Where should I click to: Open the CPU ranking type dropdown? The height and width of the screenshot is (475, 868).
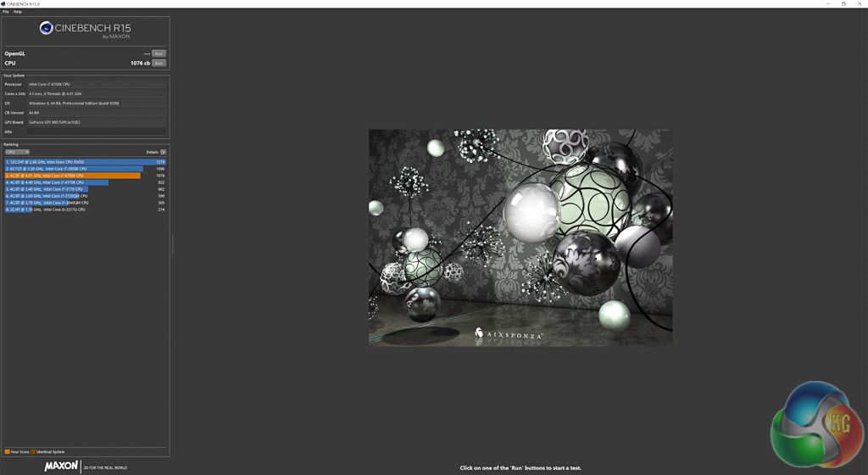[x=17, y=152]
